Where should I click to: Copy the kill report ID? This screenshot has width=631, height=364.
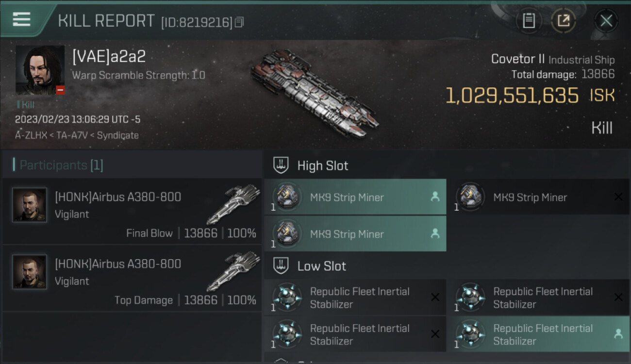pyautogui.click(x=239, y=22)
